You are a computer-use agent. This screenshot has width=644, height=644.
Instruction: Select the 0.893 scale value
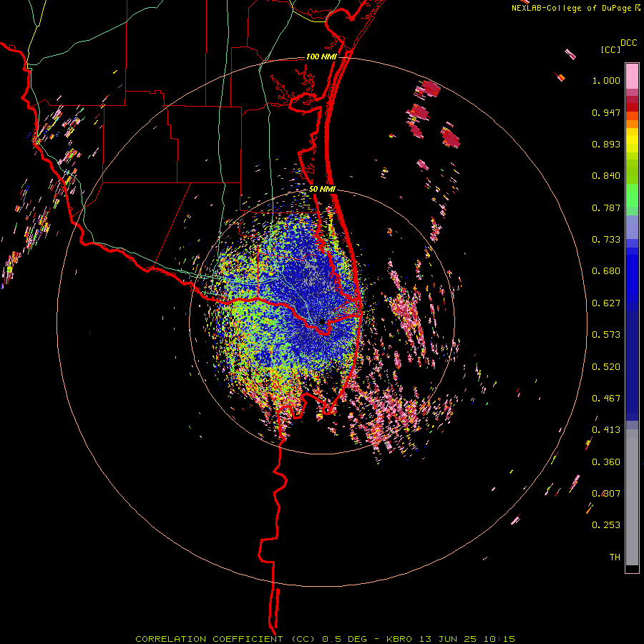(x=606, y=144)
